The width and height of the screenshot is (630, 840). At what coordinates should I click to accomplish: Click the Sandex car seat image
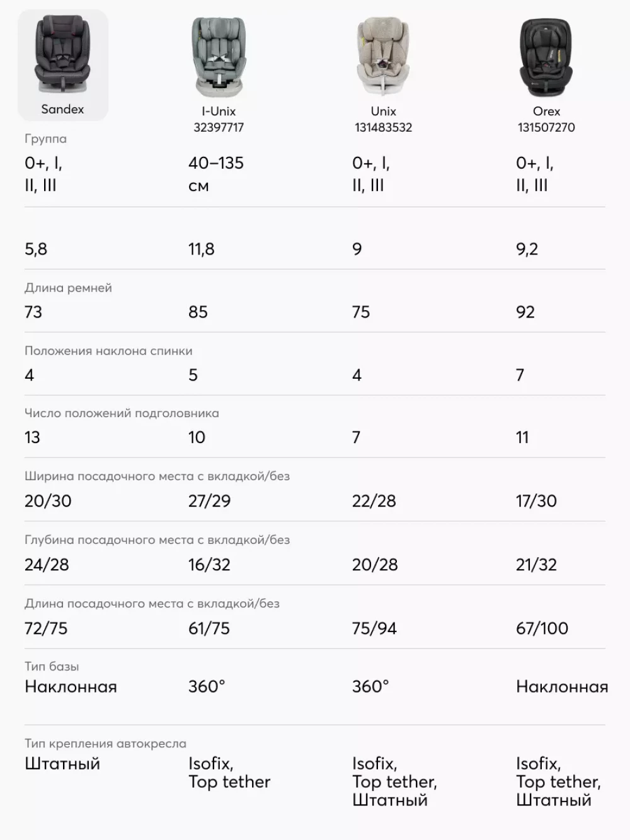[x=62, y=55]
